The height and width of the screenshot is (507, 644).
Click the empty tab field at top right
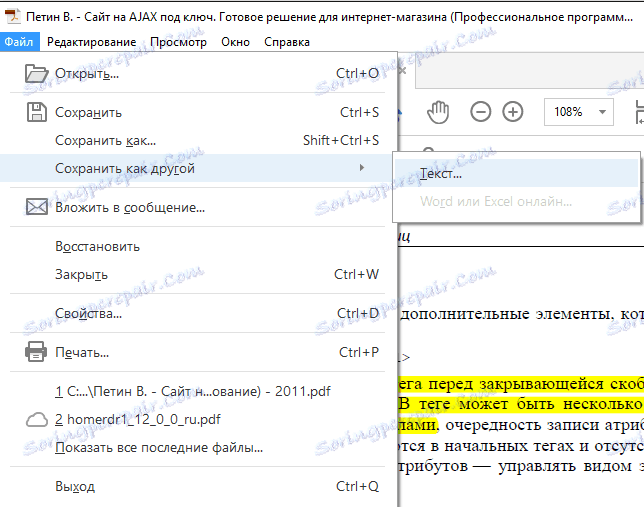[x=529, y=71]
